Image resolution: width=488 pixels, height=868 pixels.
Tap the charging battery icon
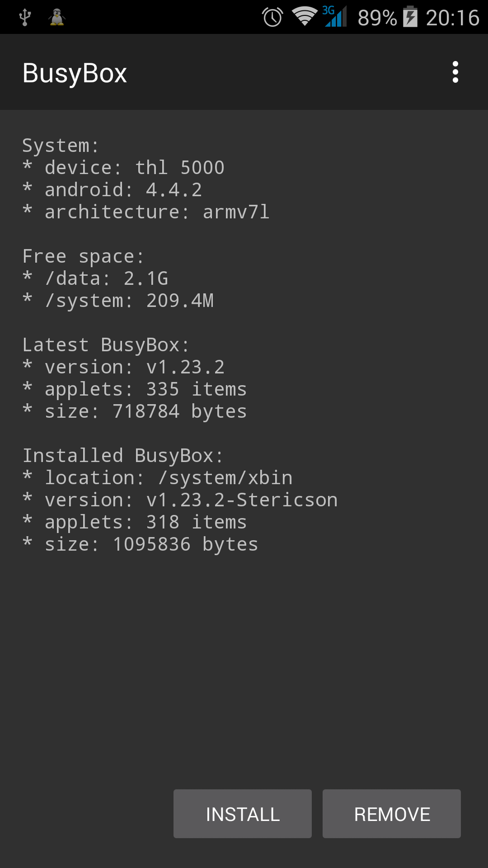409,18
